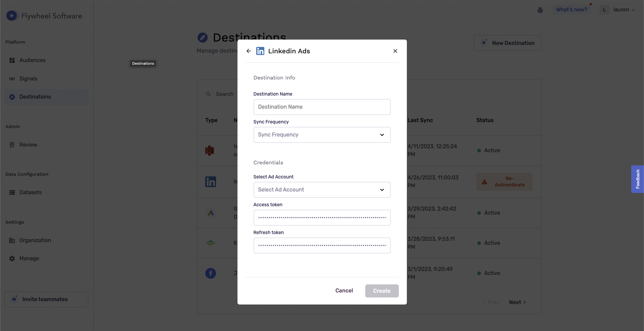Focus the Destination Name field
This screenshot has height=331, width=644.
pos(322,107)
